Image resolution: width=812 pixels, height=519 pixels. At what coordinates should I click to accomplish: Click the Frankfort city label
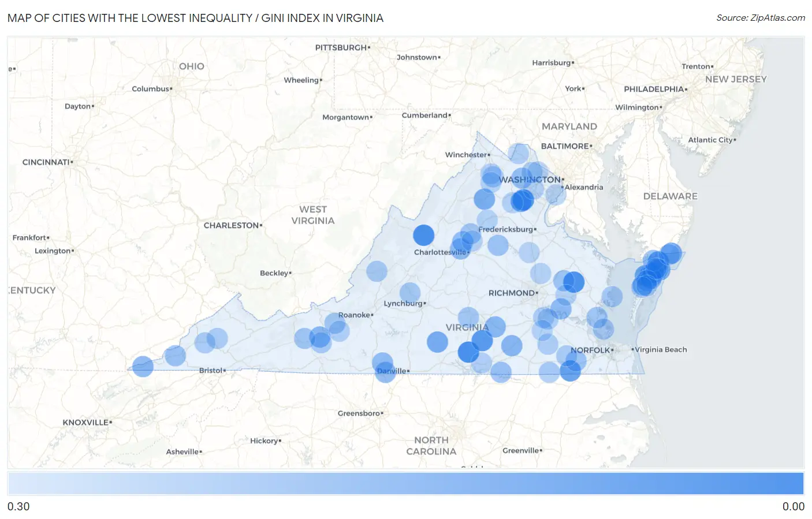coord(29,237)
